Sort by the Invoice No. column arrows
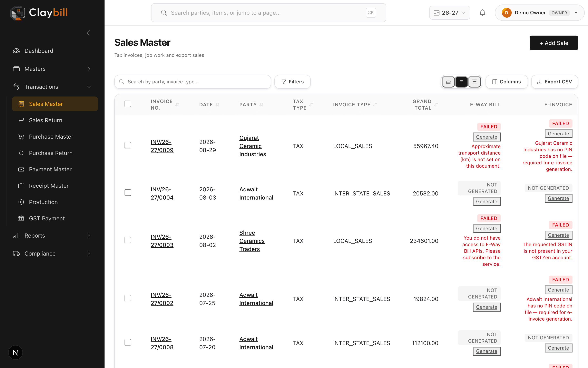 [x=177, y=105]
